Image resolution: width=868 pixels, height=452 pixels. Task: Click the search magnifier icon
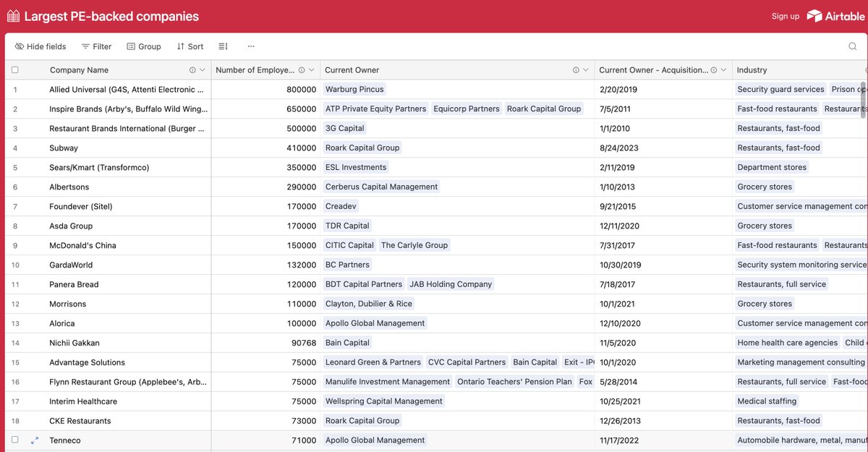853,46
